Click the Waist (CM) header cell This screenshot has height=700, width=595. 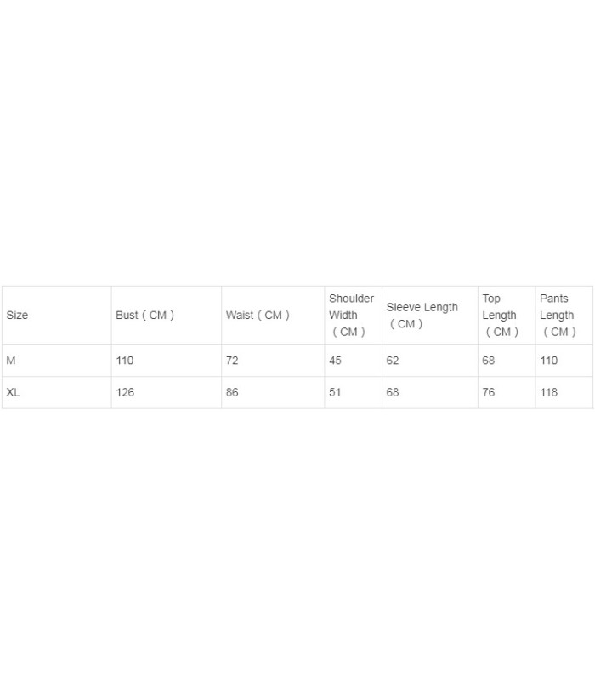coord(273,316)
